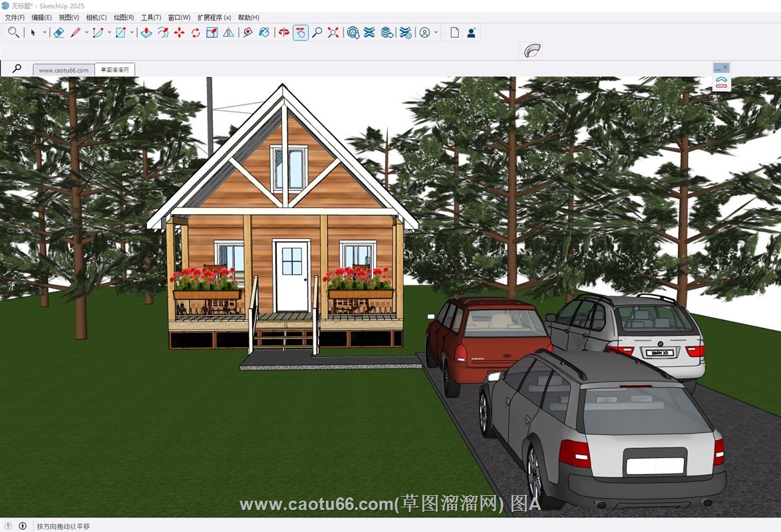Open the user account dropdown arrow

(x=436, y=33)
